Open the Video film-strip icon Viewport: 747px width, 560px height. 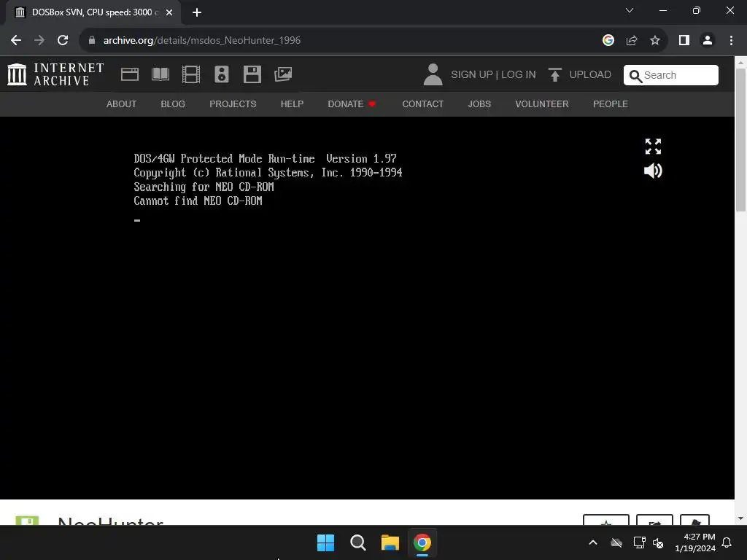coord(191,74)
